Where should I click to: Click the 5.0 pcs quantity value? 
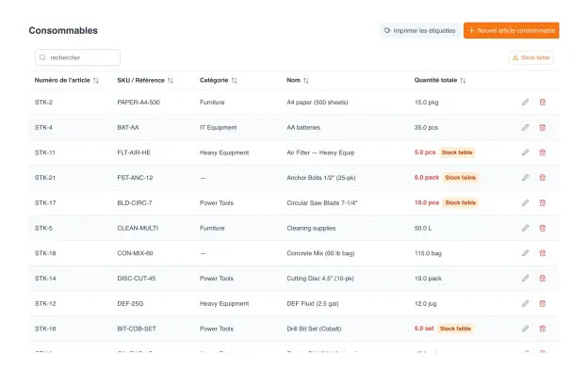pos(425,152)
